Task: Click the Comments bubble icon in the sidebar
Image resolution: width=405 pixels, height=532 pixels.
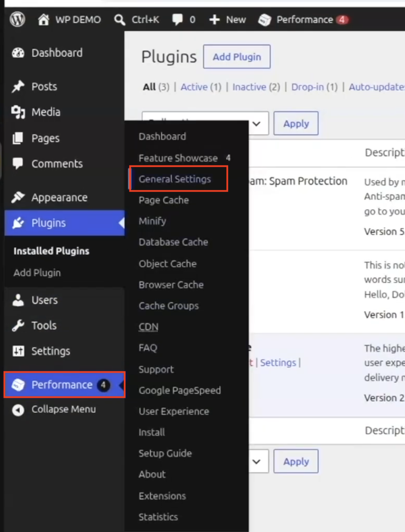Action: coord(18,163)
